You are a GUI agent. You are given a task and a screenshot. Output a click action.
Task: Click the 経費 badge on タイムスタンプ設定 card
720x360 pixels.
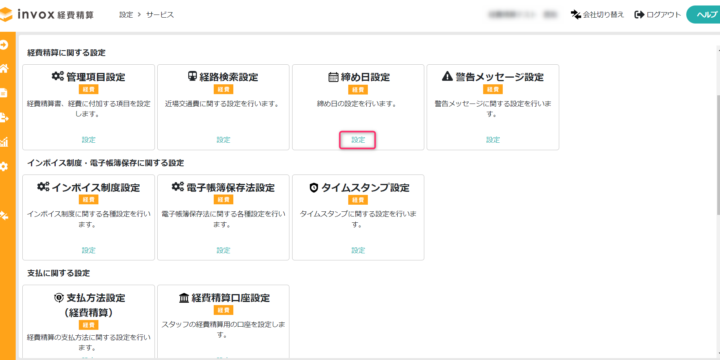pos(358,200)
